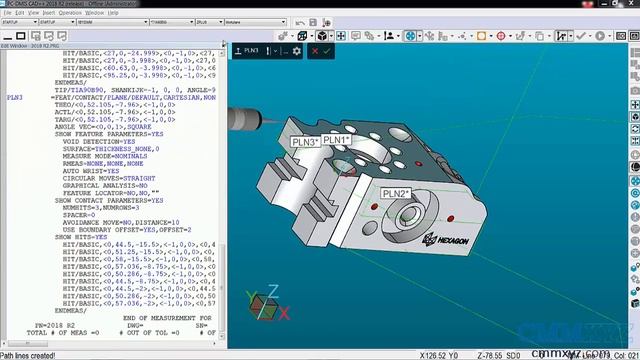Image resolution: width=640 pixels, height=360 pixels.
Task: Toggle the blue circular rotate mode icon
Action: pyautogui.click(x=410, y=36)
